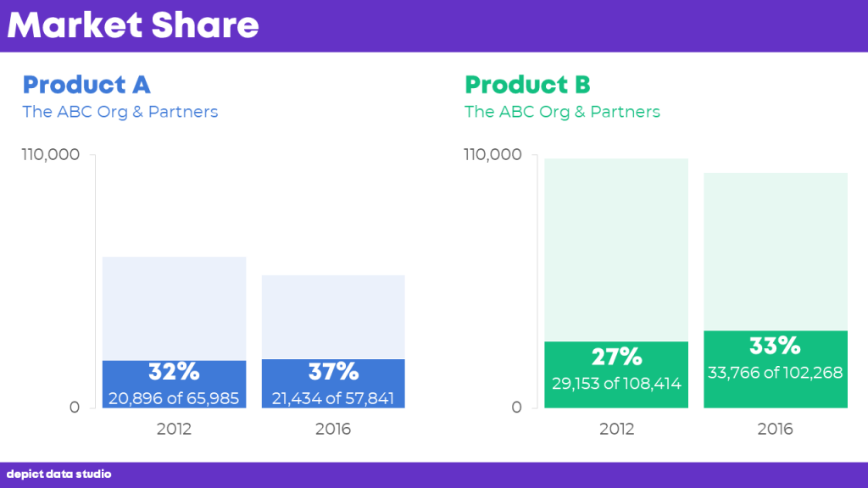Click the 110,000 axis label in Product A
Screen dimensions: 868x488
pyautogui.click(x=50, y=154)
